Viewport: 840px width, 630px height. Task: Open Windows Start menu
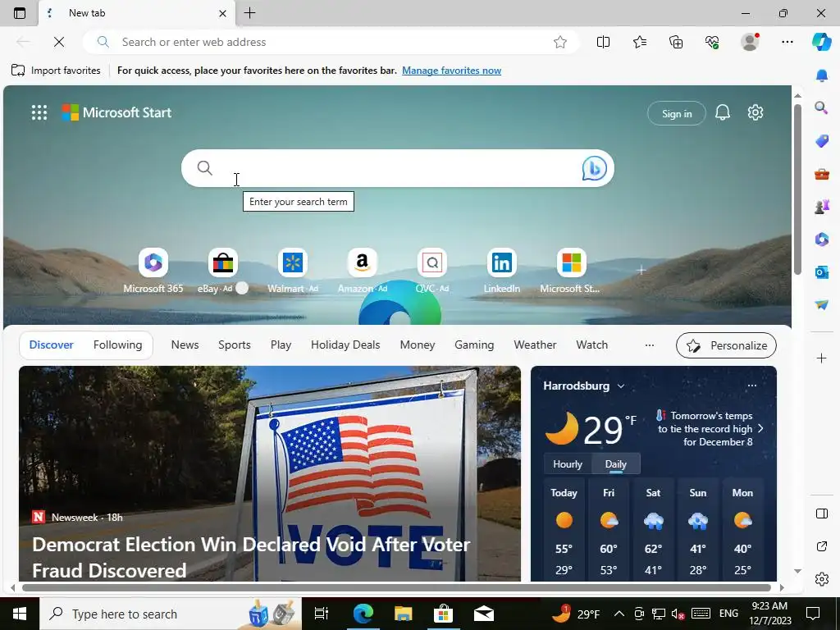point(20,614)
